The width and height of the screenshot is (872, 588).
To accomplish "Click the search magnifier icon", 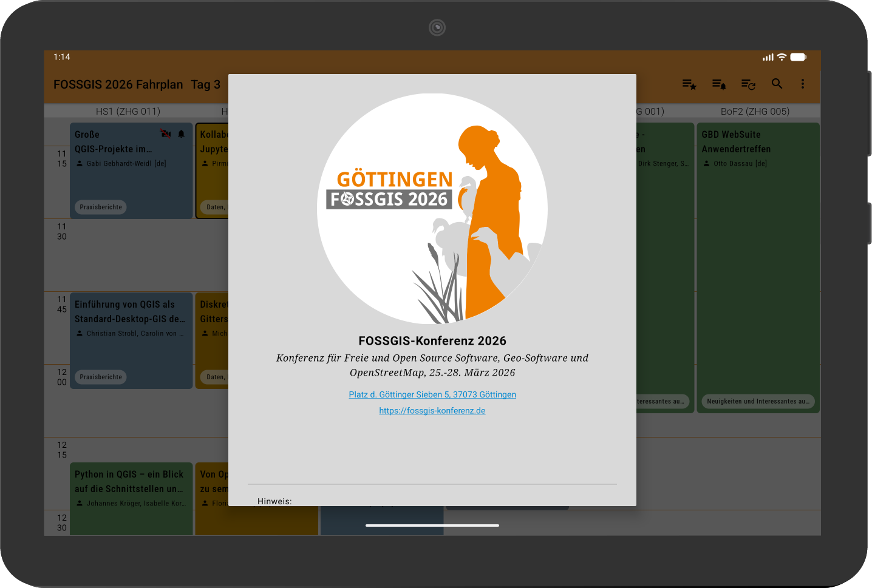I will (x=777, y=84).
